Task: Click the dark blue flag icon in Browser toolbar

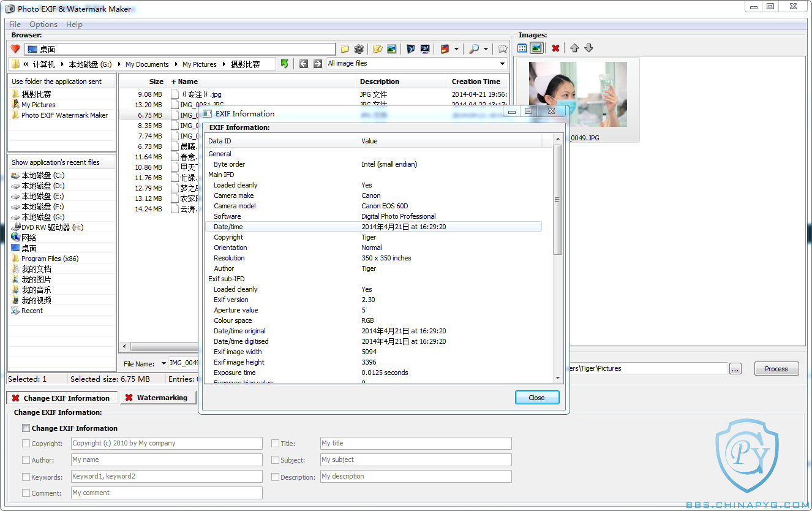Action: [410, 49]
